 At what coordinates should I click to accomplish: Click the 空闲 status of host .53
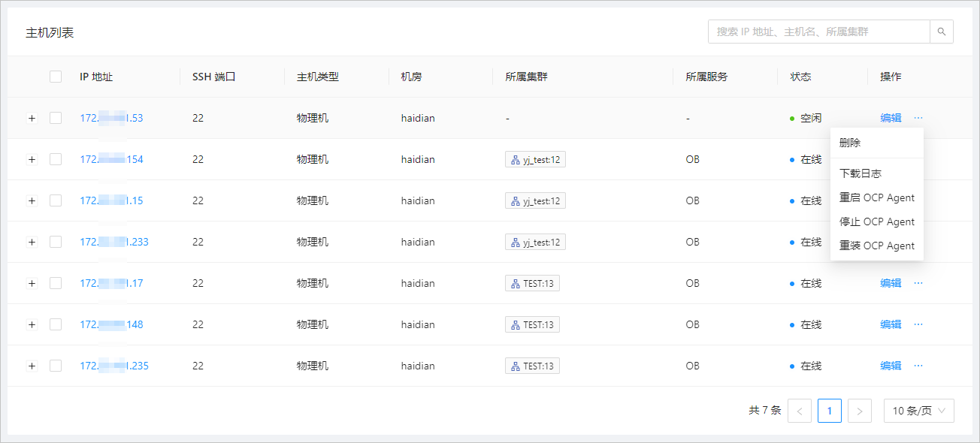pyautogui.click(x=806, y=118)
